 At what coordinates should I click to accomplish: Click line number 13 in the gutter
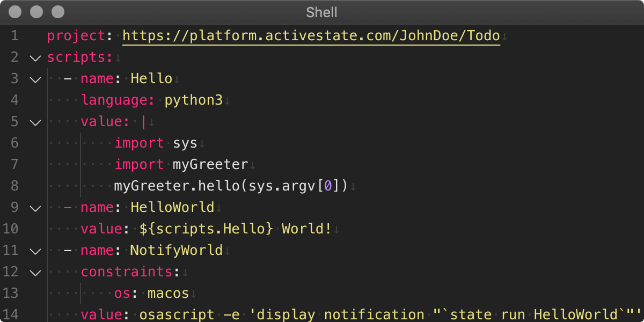click(x=10, y=294)
